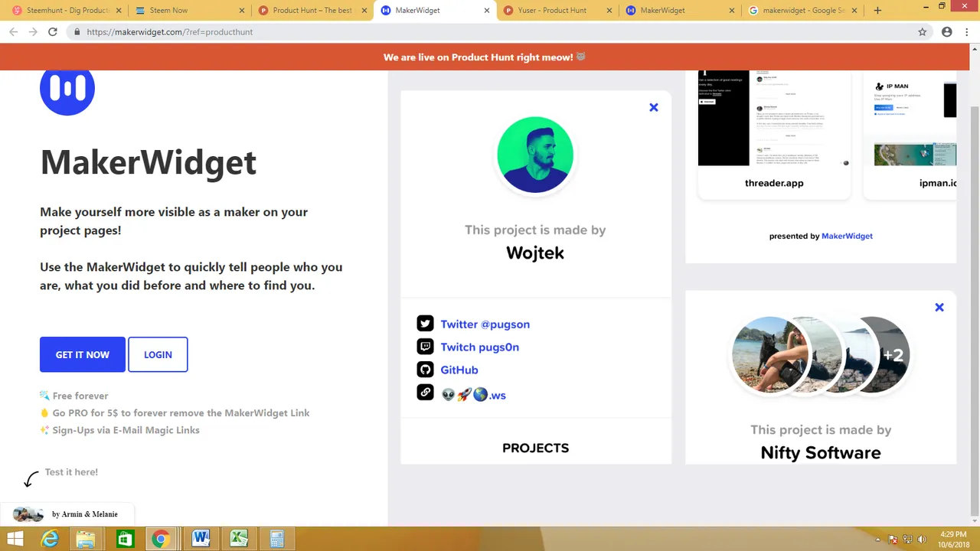980x551 pixels.
Task: Open the by Armin & Melanie widget
Action: (67, 514)
